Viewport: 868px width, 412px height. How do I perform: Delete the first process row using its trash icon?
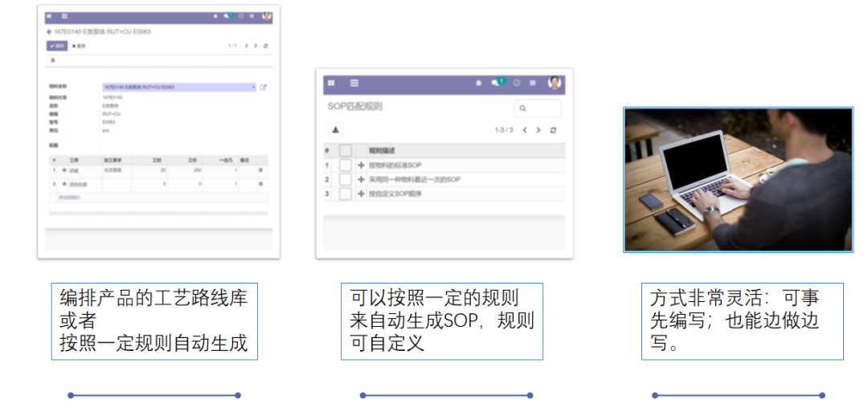click(259, 170)
